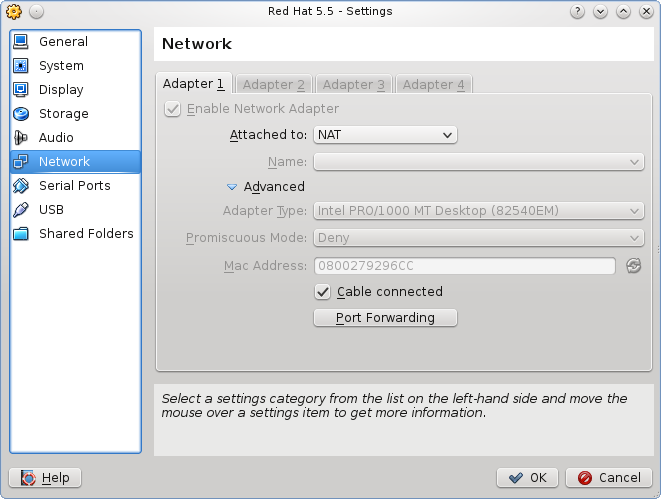The width and height of the screenshot is (661, 499).
Task: Switch to Adapter 2 tab
Action: click(274, 84)
